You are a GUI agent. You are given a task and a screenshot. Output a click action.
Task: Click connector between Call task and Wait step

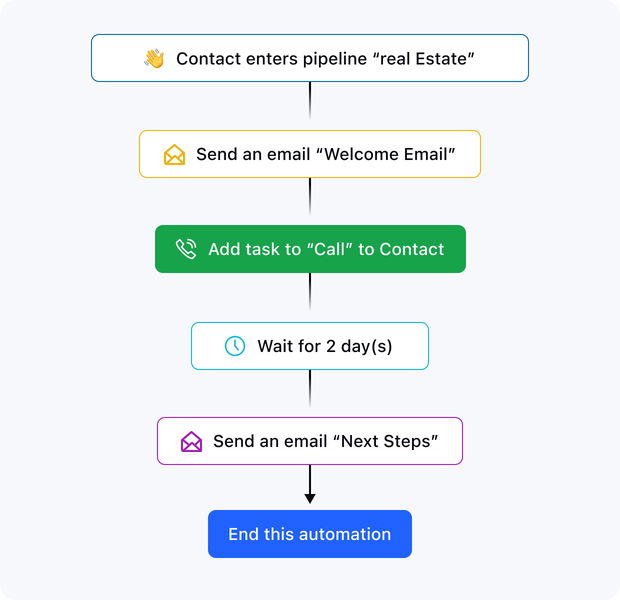coord(310,291)
